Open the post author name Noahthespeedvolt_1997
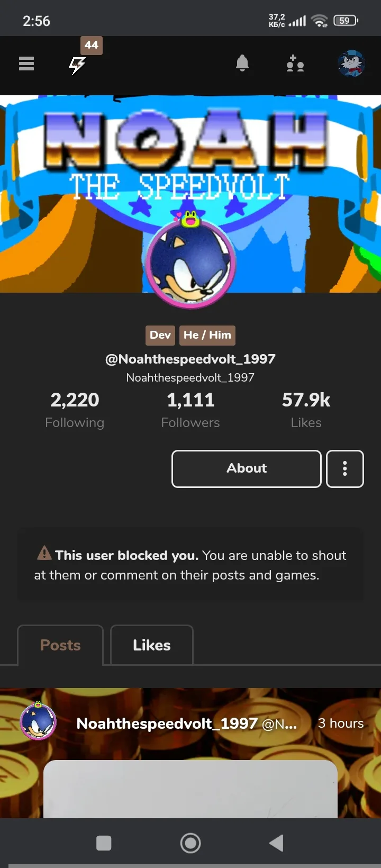The width and height of the screenshot is (381, 868). [x=167, y=724]
